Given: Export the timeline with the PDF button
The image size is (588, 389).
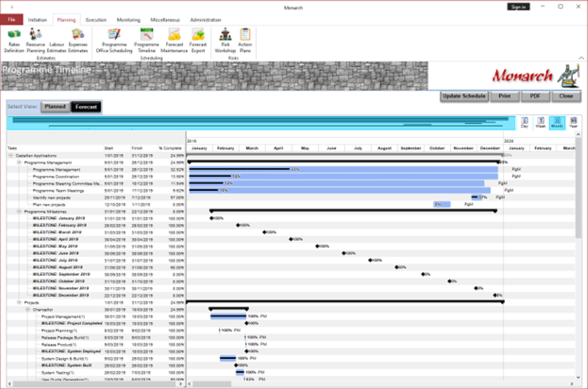Looking at the screenshot, I should tap(535, 96).
